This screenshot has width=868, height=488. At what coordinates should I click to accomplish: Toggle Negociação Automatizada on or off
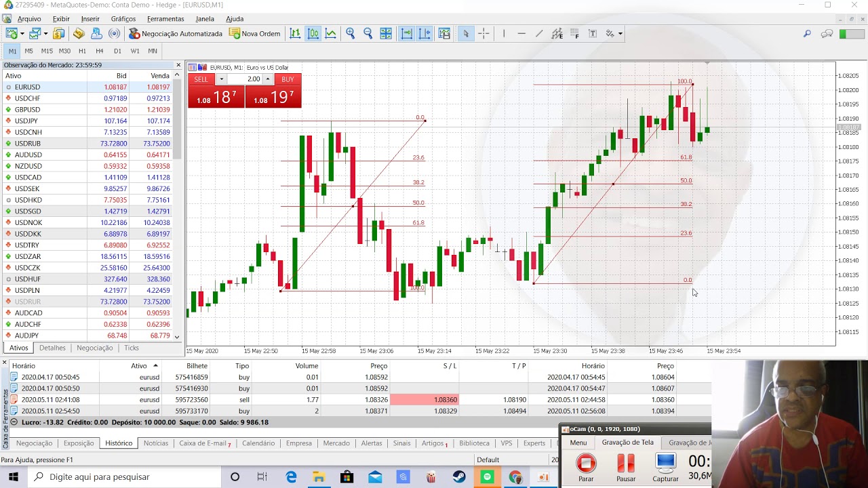pos(176,33)
